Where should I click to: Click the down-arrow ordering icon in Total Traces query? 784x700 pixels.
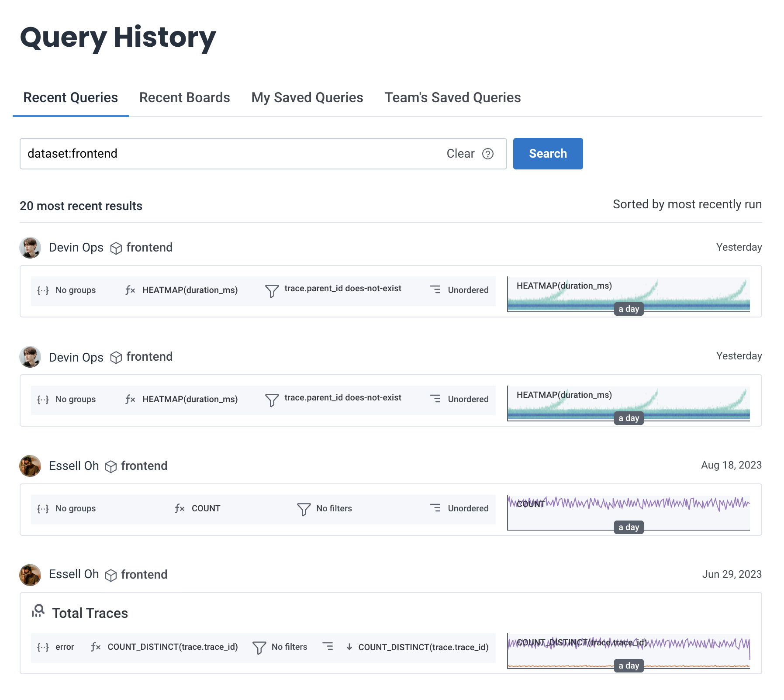pos(349,647)
